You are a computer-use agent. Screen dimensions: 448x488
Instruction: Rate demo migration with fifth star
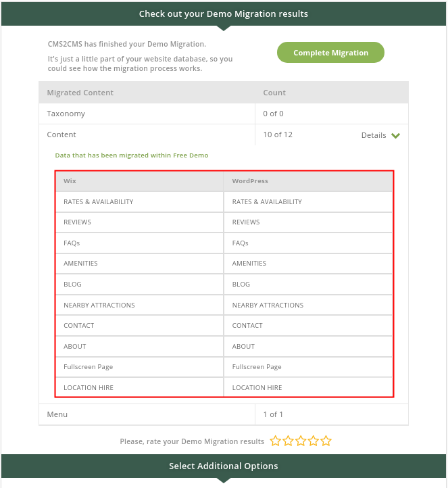[326, 441]
